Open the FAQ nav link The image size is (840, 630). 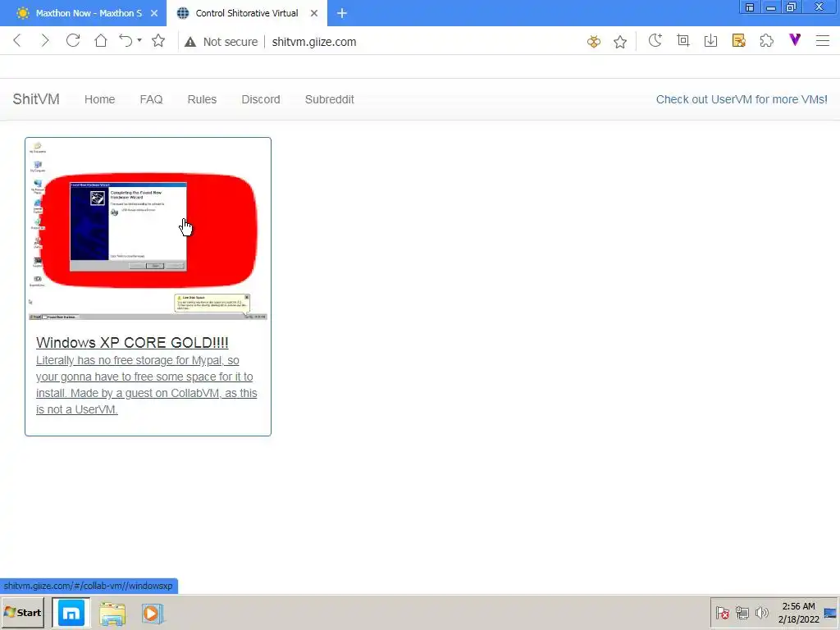click(151, 99)
